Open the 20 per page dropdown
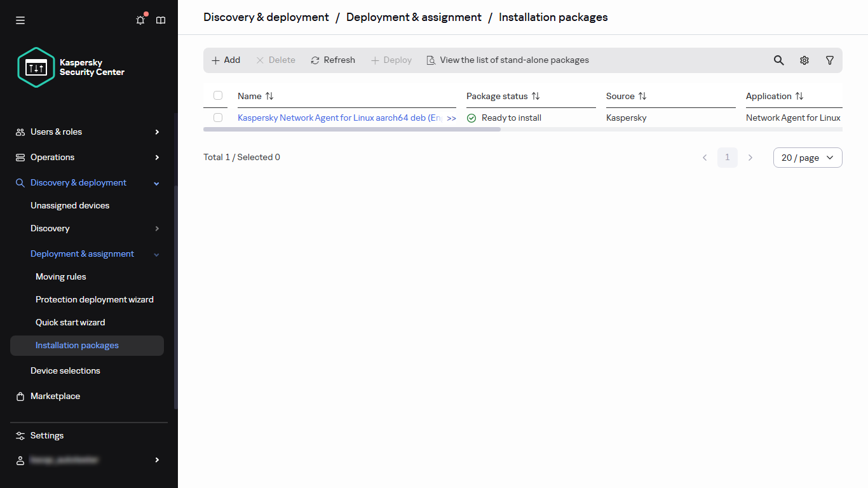The image size is (868, 488). 807,157
